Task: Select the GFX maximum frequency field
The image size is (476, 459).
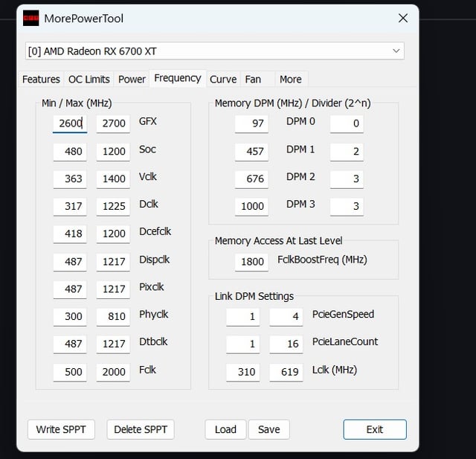Action: pyautogui.click(x=113, y=123)
